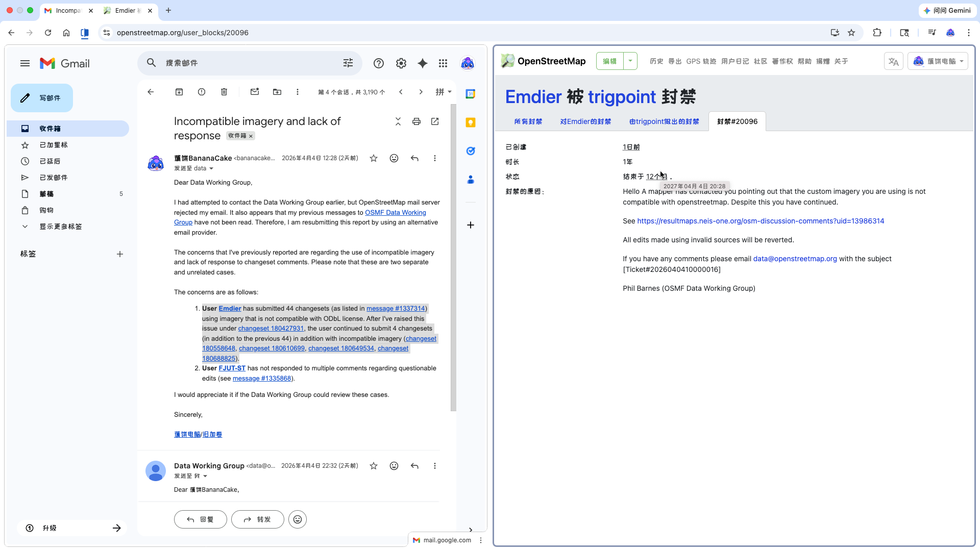Expand 显示更多标签 in Gmail sidebar
Viewport: 980px width, 551px height.
click(x=60, y=227)
